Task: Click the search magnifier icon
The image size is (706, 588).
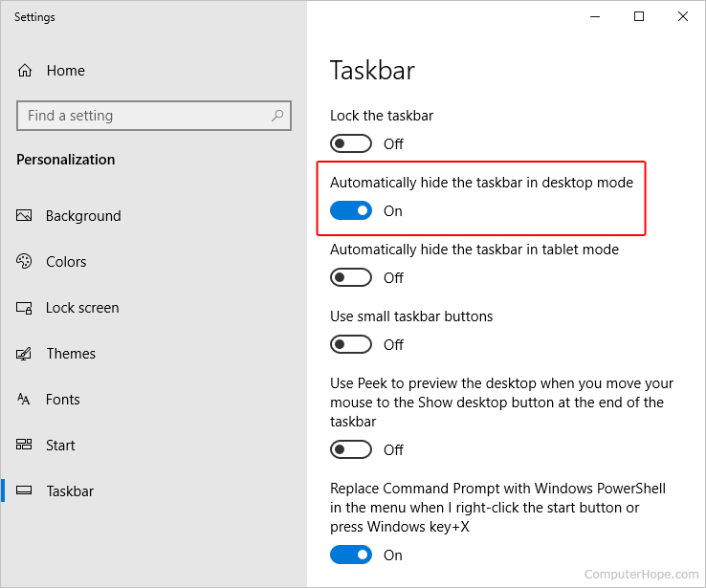Action: point(277,116)
